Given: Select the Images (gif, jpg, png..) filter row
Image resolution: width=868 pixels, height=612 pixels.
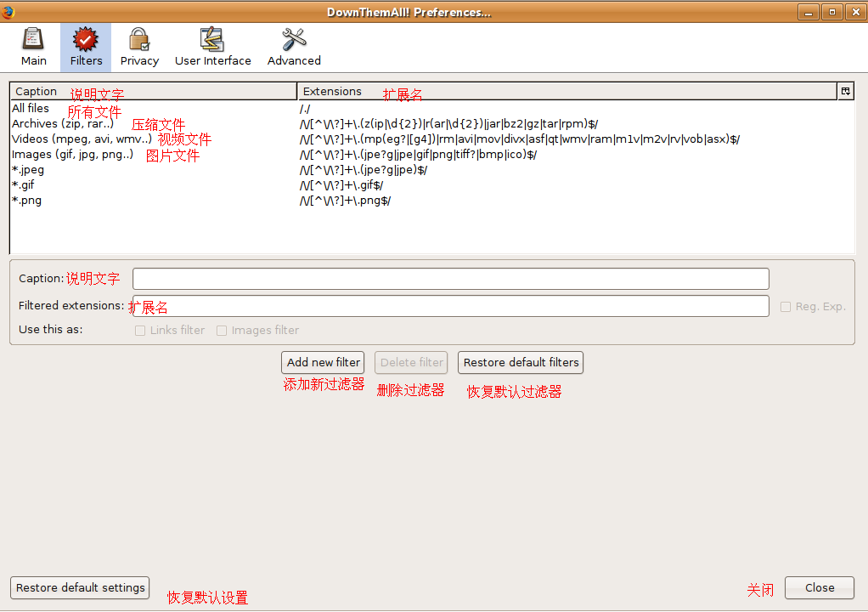Looking at the screenshot, I should pos(431,155).
